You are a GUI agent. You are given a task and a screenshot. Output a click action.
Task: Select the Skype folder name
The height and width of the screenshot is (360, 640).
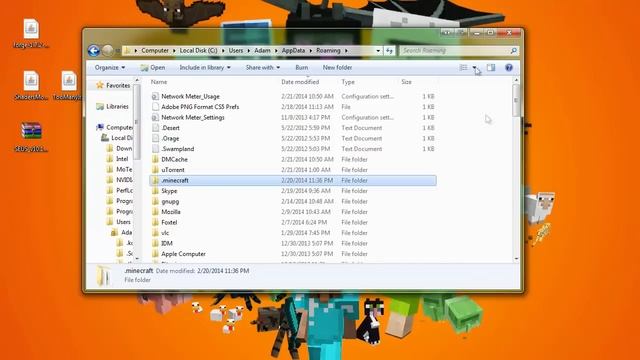[x=169, y=191]
